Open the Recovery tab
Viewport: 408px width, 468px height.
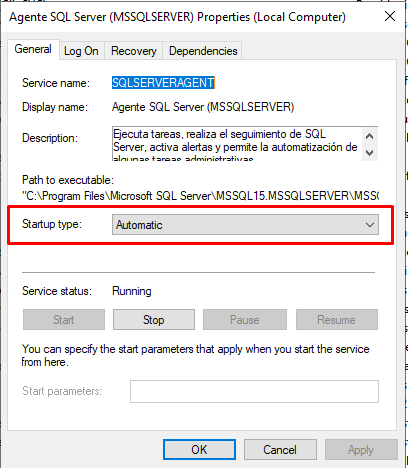134,51
